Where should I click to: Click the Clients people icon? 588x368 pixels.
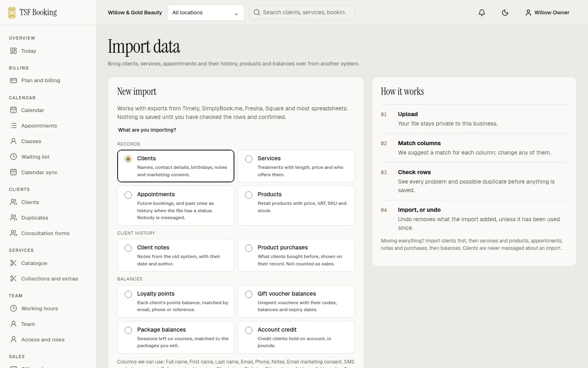coord(13,202)
